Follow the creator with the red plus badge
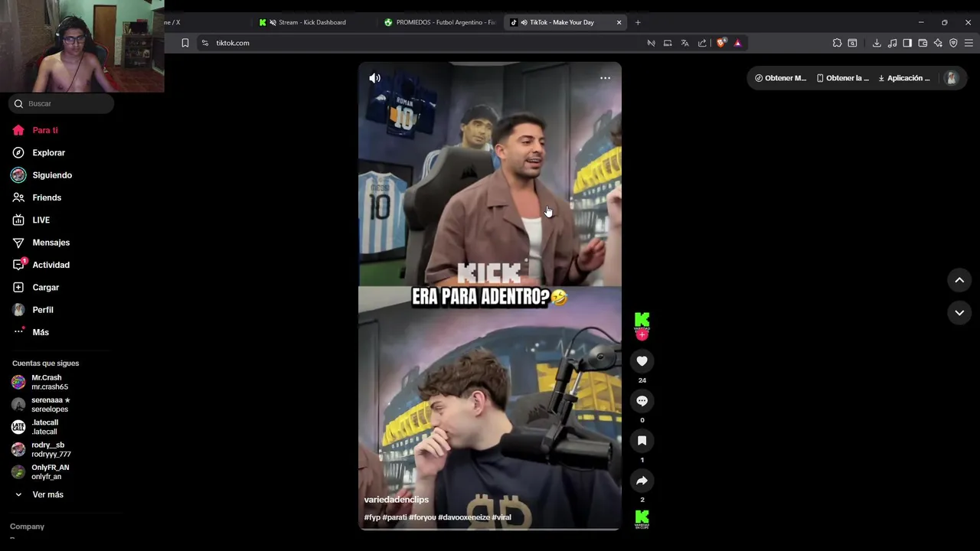Image resolution: width=980 pixels, height=551 pixels. click(x=642, y=335)
